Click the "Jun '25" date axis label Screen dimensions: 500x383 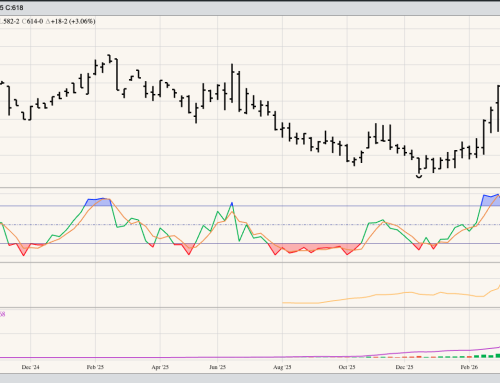[218, 367]
